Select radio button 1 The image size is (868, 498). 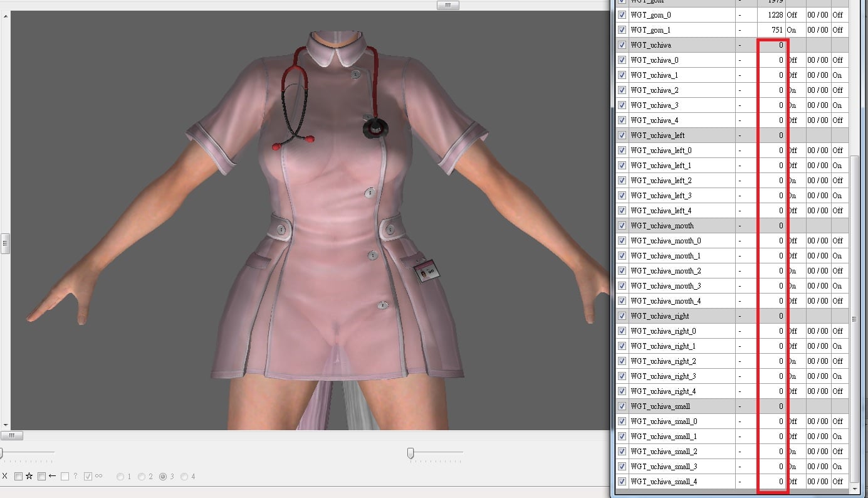(120, 477)
